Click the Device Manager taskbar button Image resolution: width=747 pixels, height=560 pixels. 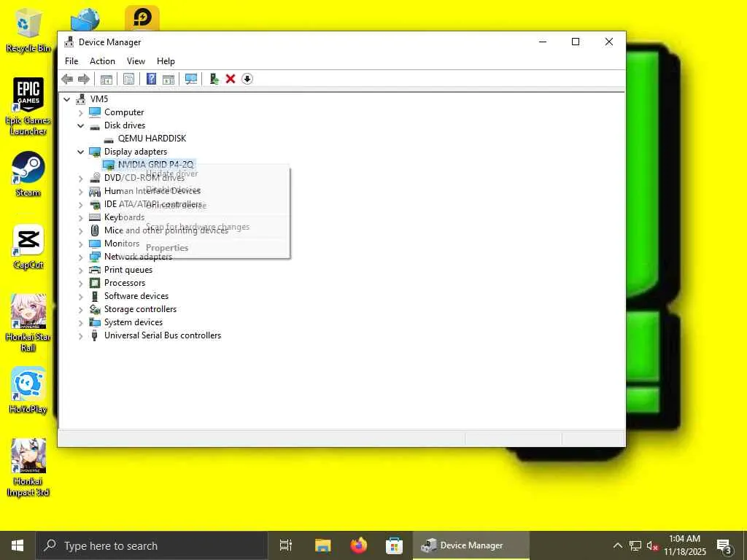[471, 545]
